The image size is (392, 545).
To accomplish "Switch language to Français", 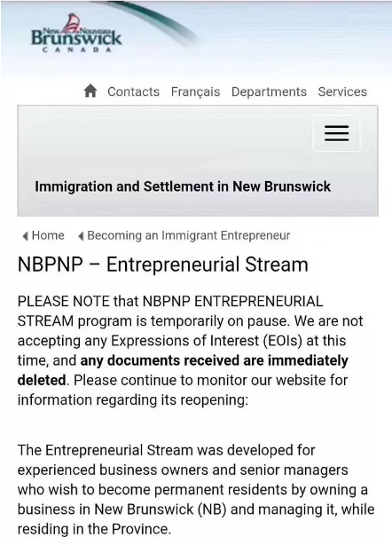I will 195,91.
